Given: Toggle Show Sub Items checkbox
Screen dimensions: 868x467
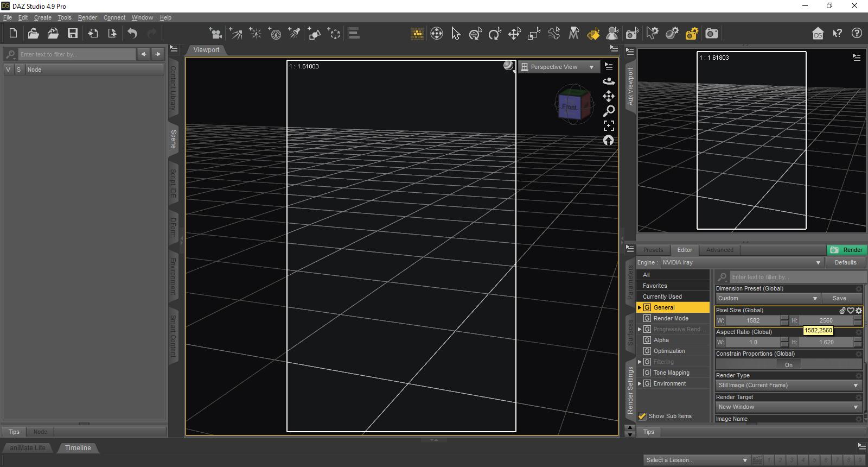Looking at the screenshot, I should click(x=643, y=416).
